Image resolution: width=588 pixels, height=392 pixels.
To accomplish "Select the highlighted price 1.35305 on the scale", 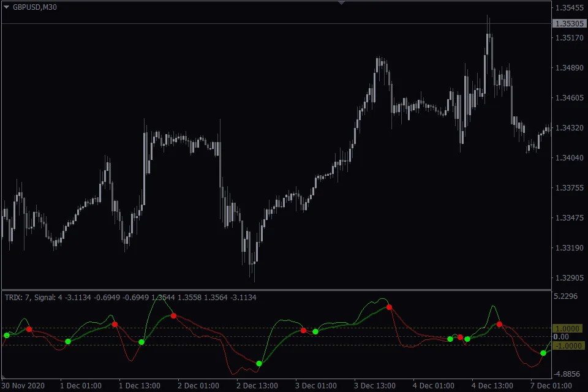I will point(570,23).
